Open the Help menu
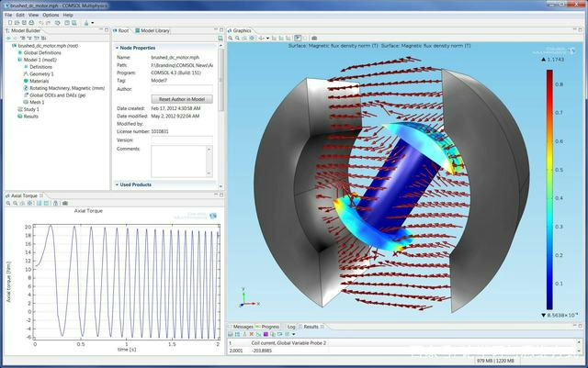The height and width of the screenshot is (368, 588). pos(68,15)
